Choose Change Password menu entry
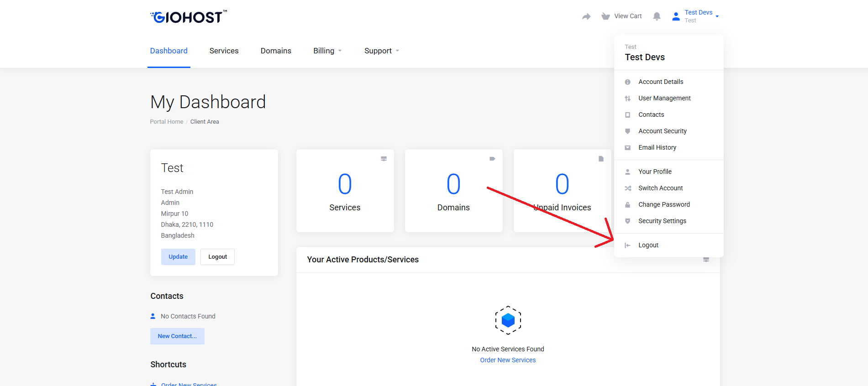The width and height of the screenshot is (868, 386). pyautogui.click(x=669, y=205)
